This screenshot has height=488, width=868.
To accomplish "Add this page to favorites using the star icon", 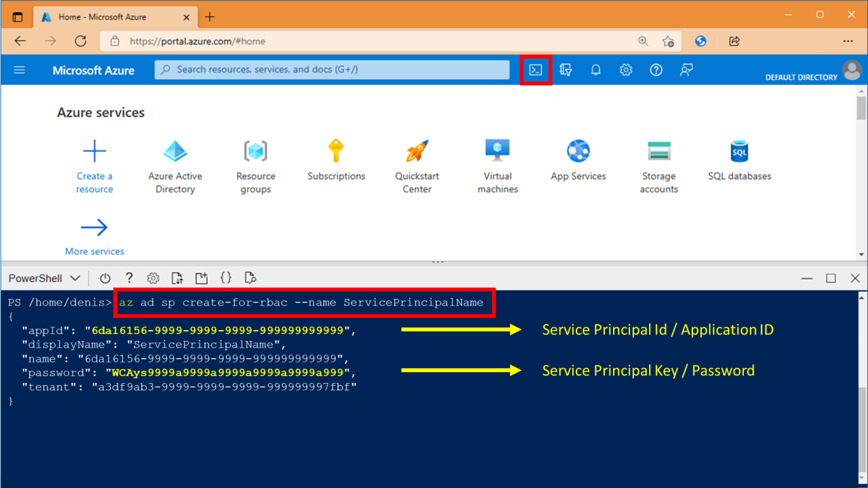I will pos(668,41).
